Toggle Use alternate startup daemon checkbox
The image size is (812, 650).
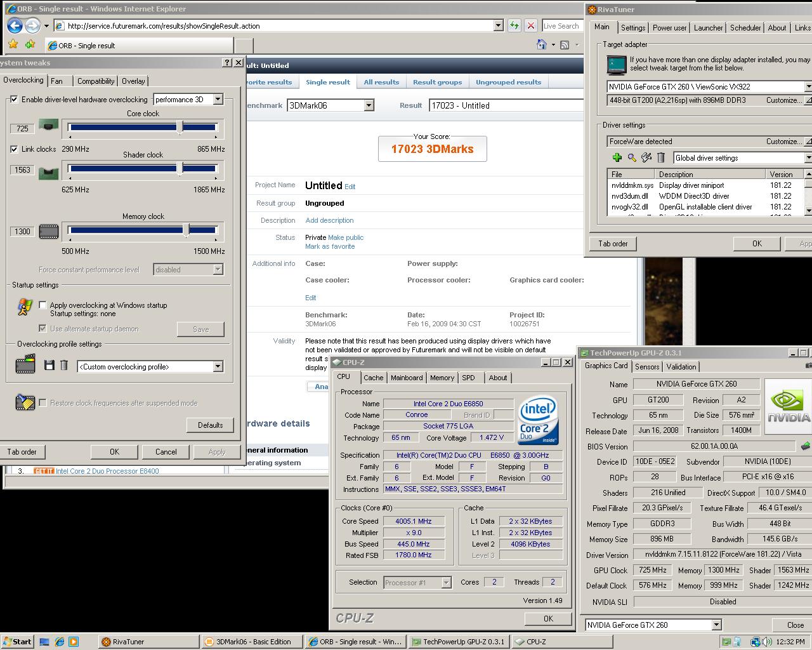pyautogui.click(x=43, y=329)
